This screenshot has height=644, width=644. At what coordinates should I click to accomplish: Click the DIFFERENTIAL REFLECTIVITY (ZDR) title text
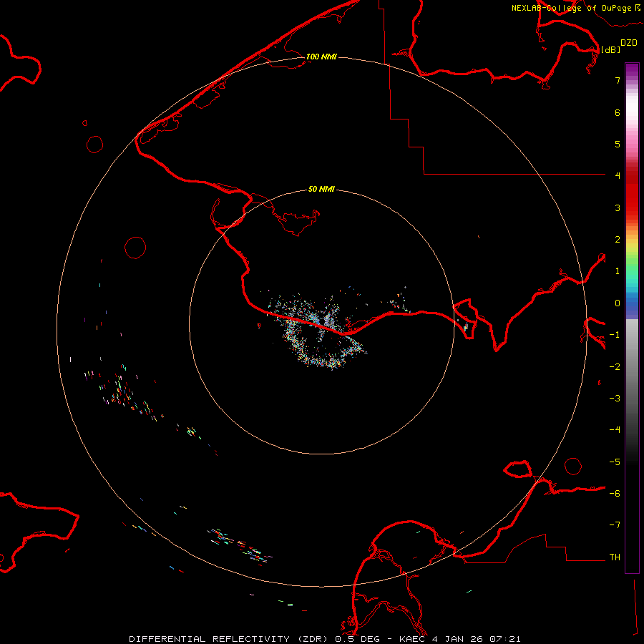[x=229, y=638]
